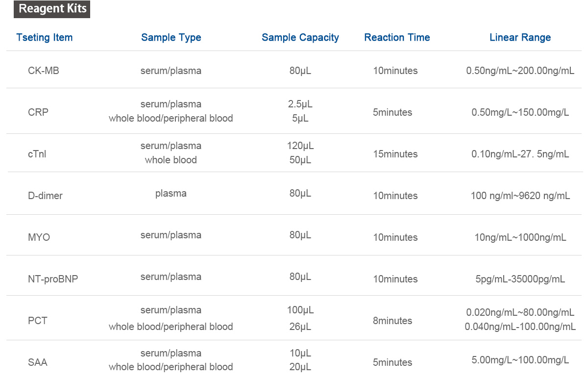Select the Reaction Time column header
588x381 pixels.
[397, 37]
